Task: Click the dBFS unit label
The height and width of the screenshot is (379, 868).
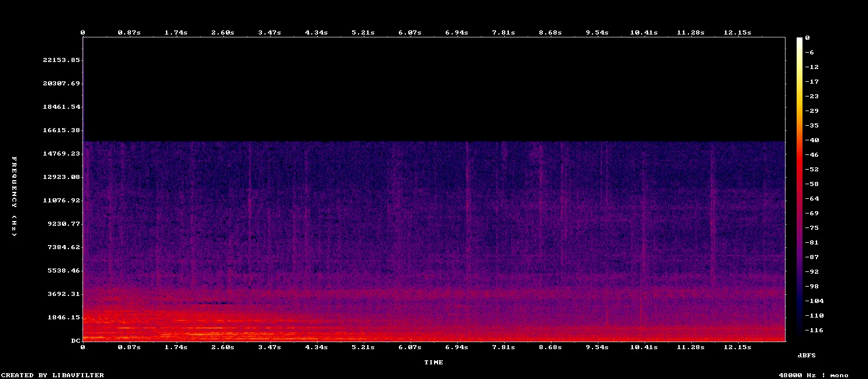Action: [807, 356]
